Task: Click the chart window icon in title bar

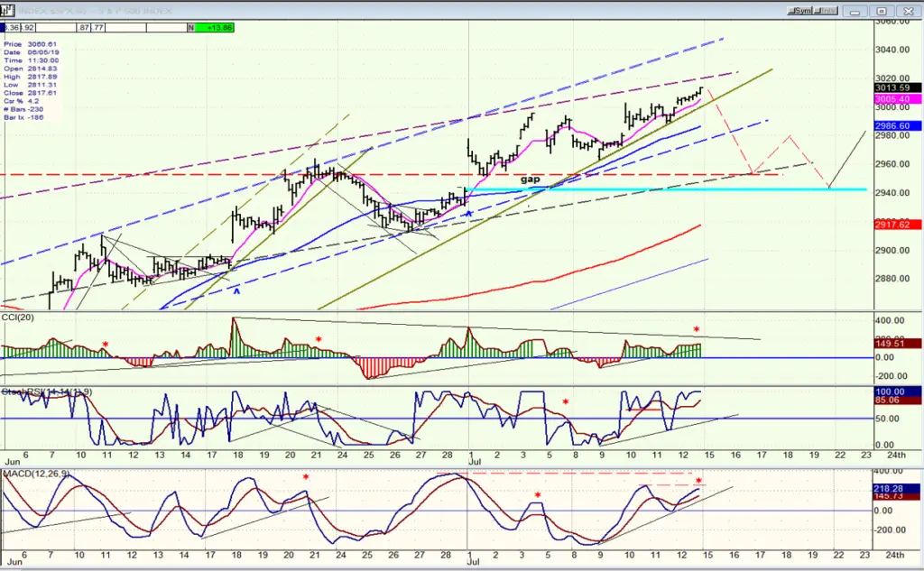Action: click(x=7, y=11)
